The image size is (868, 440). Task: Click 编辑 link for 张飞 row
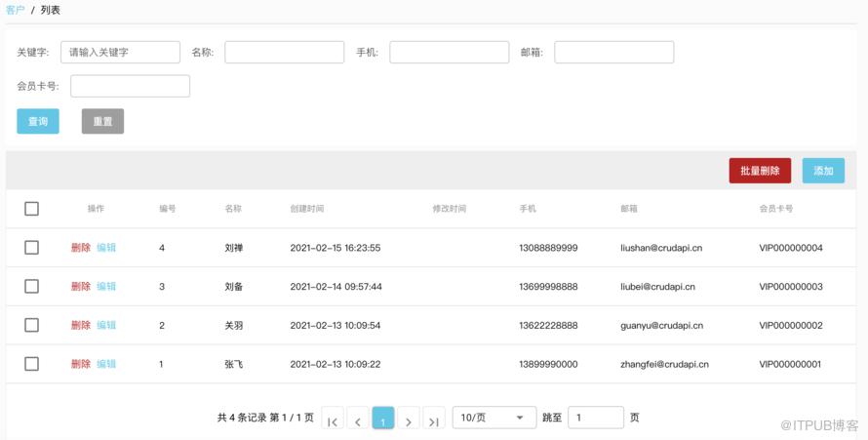[x=106, y=364]
